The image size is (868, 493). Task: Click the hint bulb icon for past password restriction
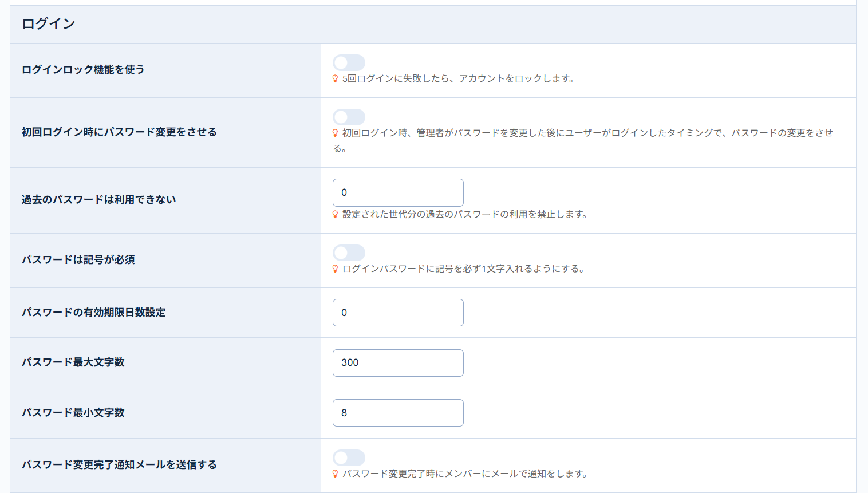point(335,214)
